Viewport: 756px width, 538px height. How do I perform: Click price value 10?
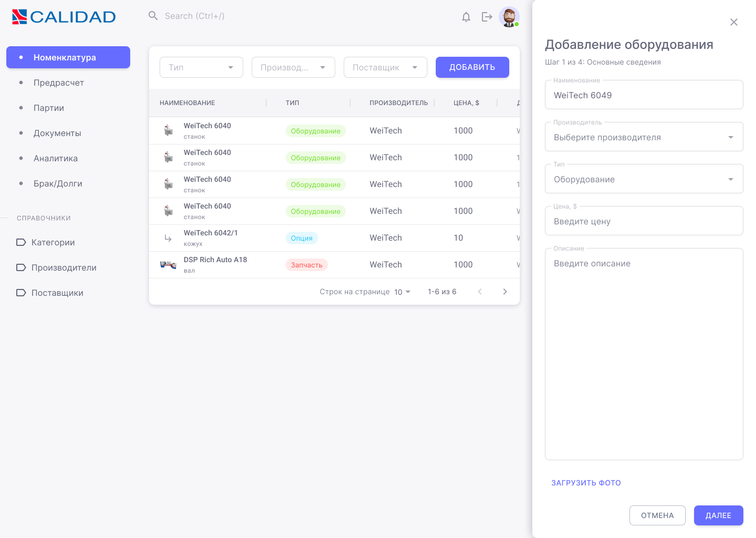point(458,238)
